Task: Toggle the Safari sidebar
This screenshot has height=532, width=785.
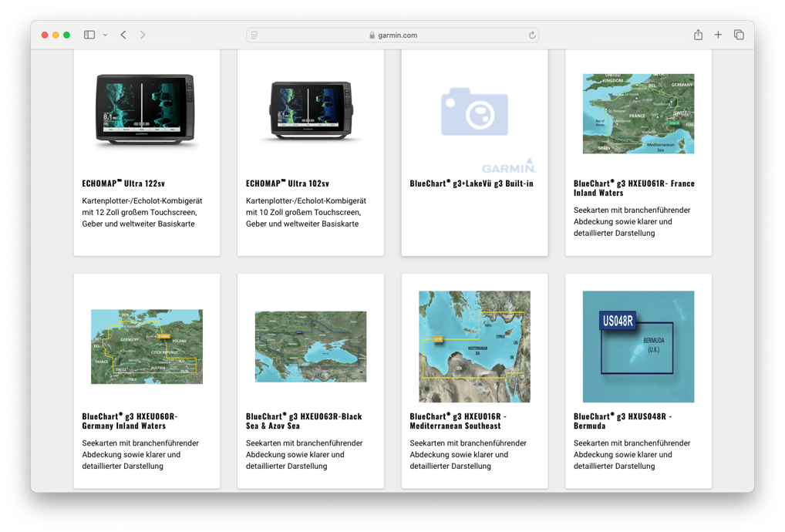Action: (x=89, y=35)
